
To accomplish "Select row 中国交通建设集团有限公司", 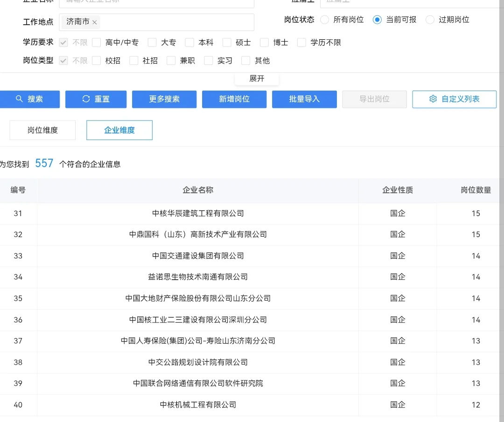I will pyautogui.click(x=249, y=256).
